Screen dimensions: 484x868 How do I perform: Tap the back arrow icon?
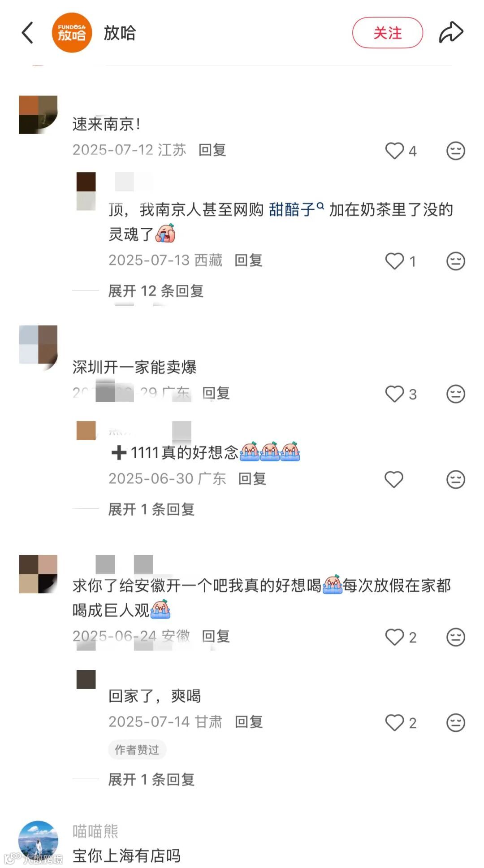[27, 33]
